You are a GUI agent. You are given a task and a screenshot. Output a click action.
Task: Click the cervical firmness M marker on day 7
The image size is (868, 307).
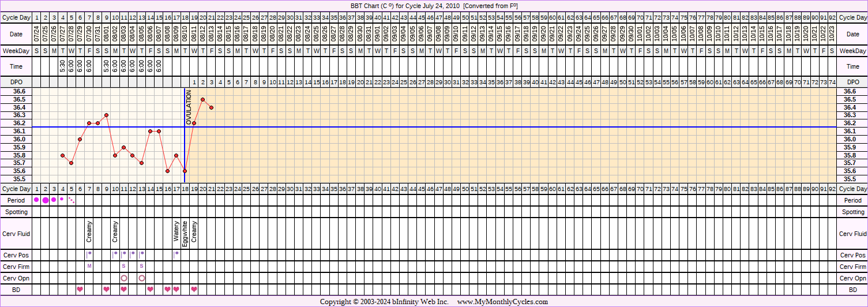(89, 265)
